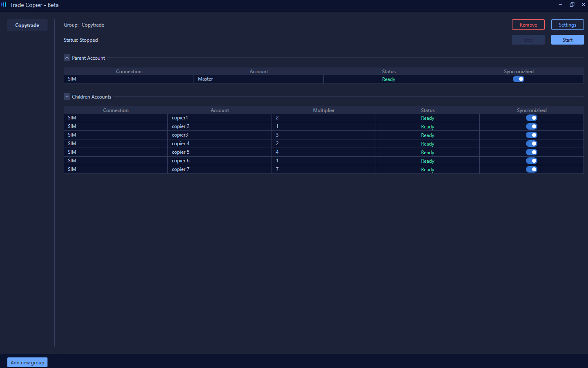Turn off synchronization for copier 7

click(x=531, y=169)
